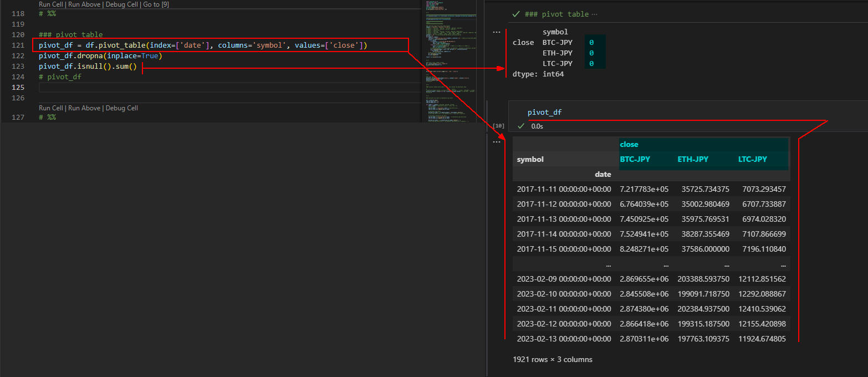Screen dimensions: 868x377
Task: Click line number 121 in the gutter
Action: pyautogui.click(x=18, y=45)
